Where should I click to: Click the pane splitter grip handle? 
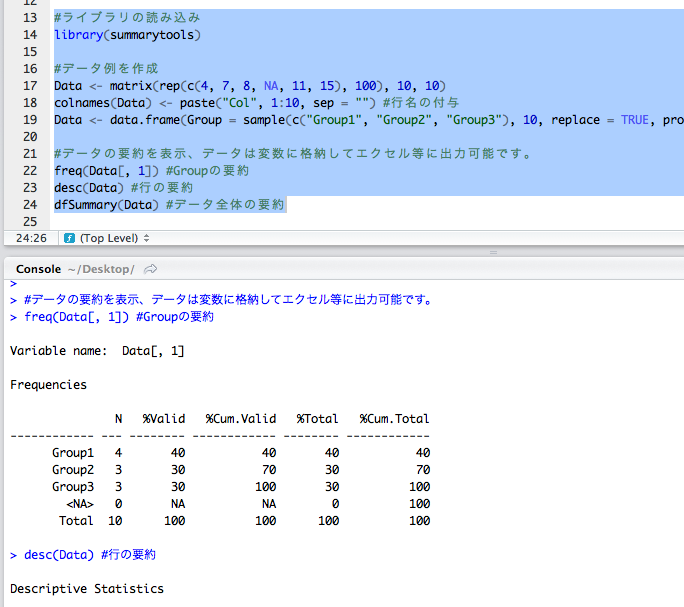pyautogui.click(x=493, y=252)
